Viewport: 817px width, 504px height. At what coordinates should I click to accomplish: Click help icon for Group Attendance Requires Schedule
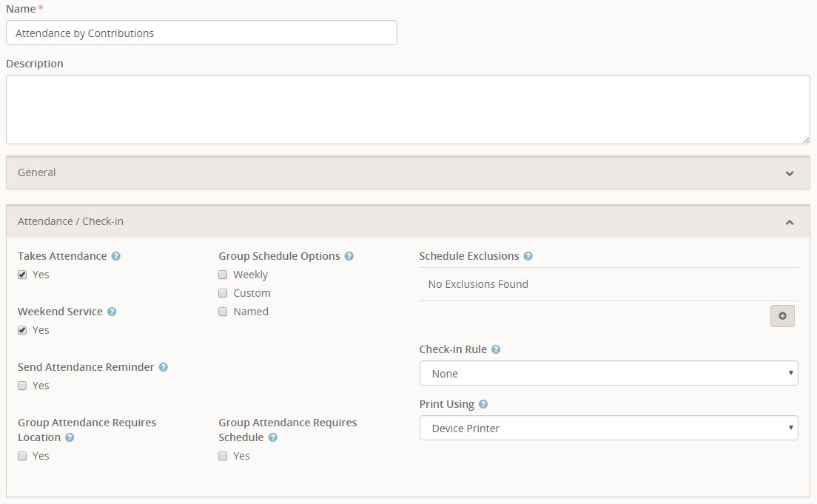coord(272,437)
